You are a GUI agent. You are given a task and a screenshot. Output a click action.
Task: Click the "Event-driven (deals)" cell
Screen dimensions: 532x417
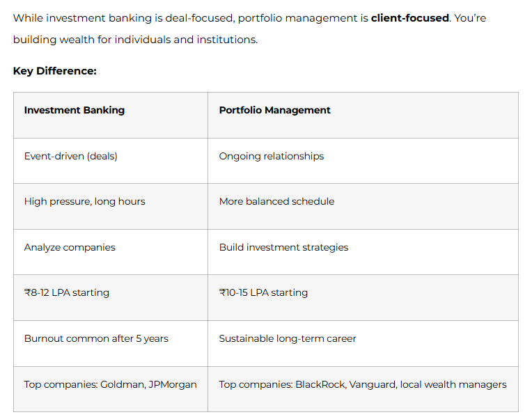(70, 156)
